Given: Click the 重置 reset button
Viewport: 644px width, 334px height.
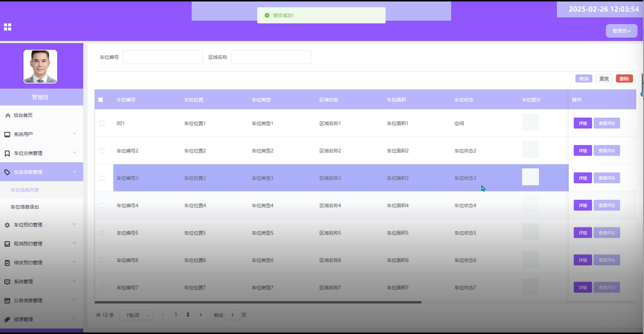Looking at the screenshot, I should pos(604,79).
